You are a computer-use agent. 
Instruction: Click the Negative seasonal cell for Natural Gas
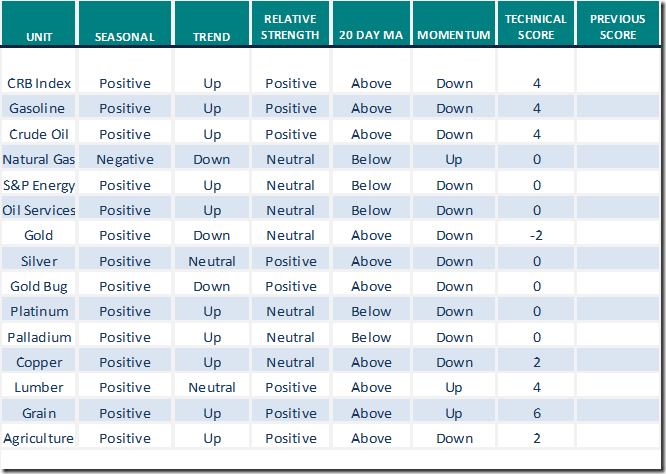(125, 159)
